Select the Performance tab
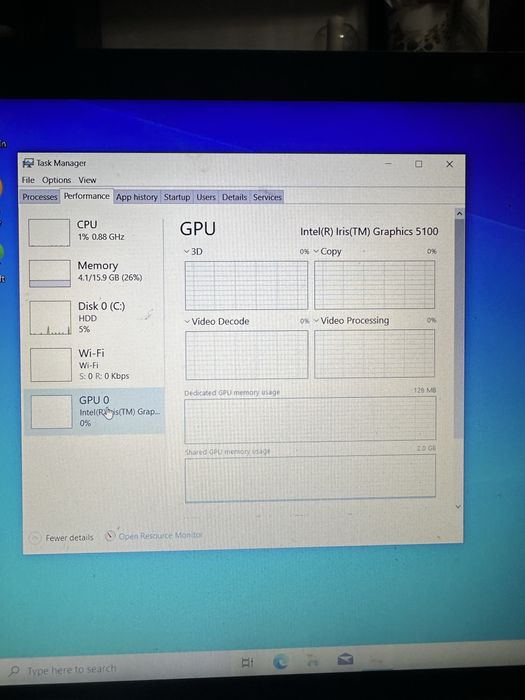 click(87, 196)
